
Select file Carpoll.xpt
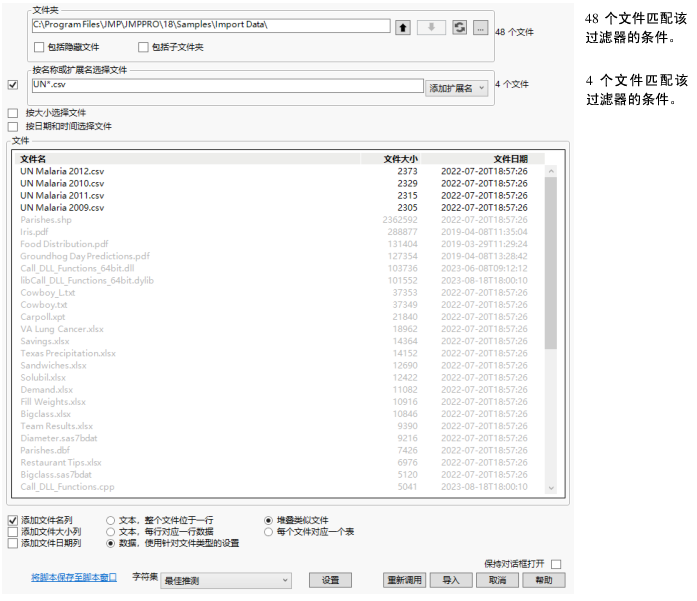click(43, 317)
